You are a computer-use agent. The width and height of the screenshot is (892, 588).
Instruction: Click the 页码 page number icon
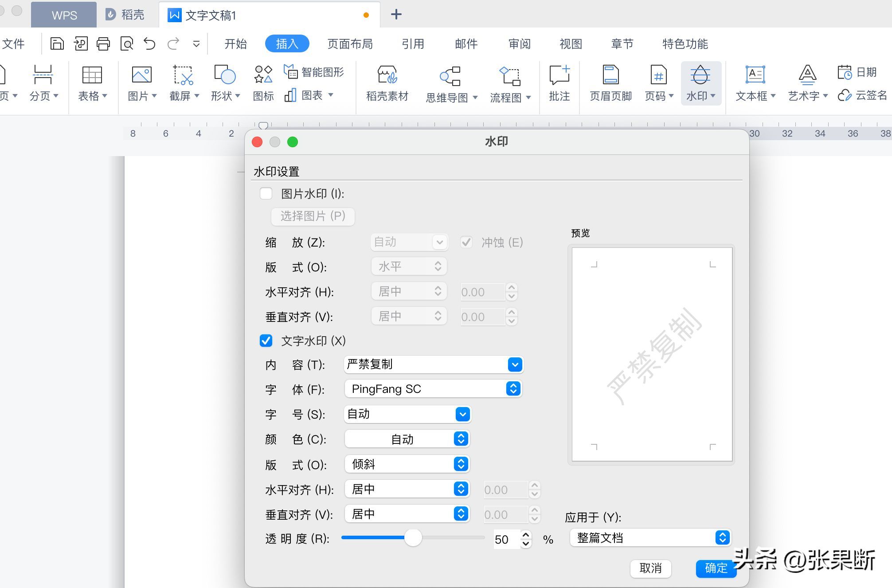(658, 74)
